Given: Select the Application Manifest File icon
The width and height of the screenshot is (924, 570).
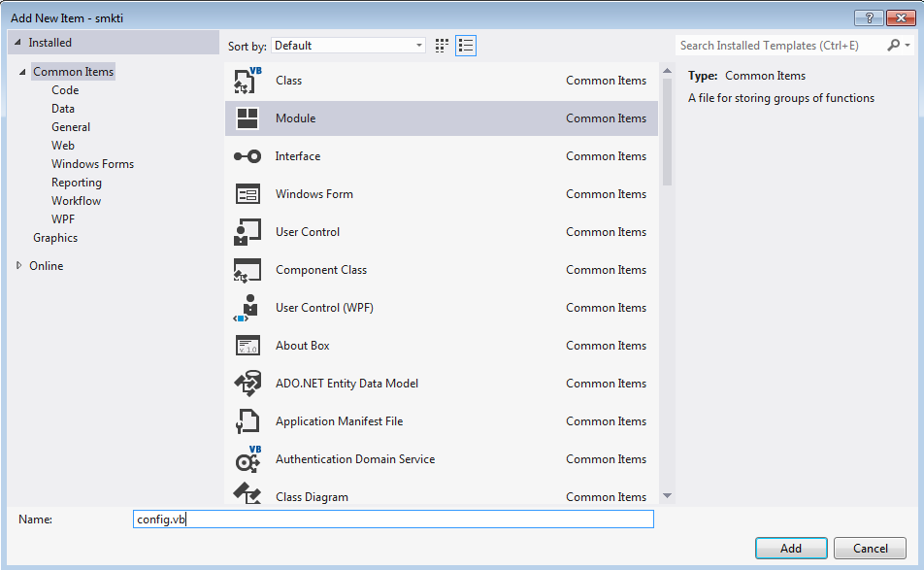Looking at the screenshot, I should coord(247,421).
